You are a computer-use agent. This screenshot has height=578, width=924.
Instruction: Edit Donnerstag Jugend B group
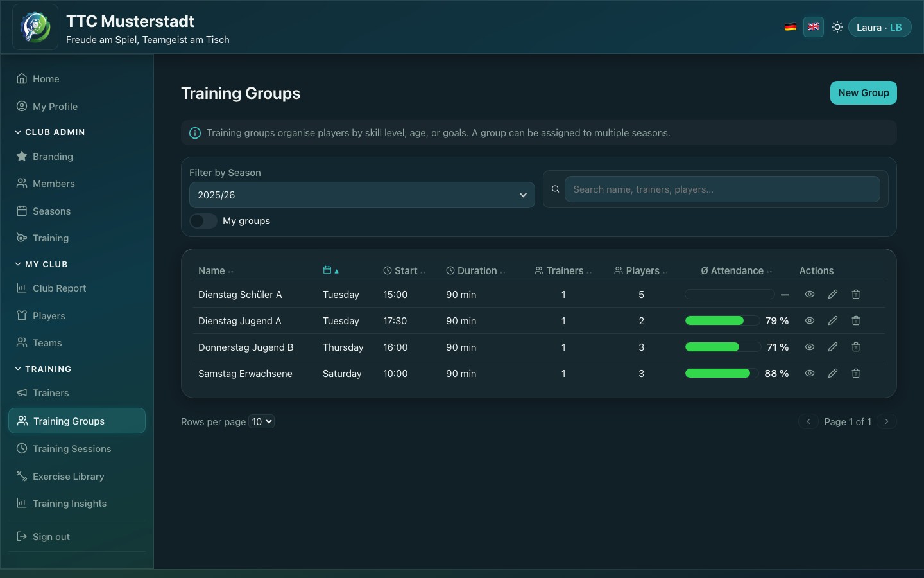(833, 347)
